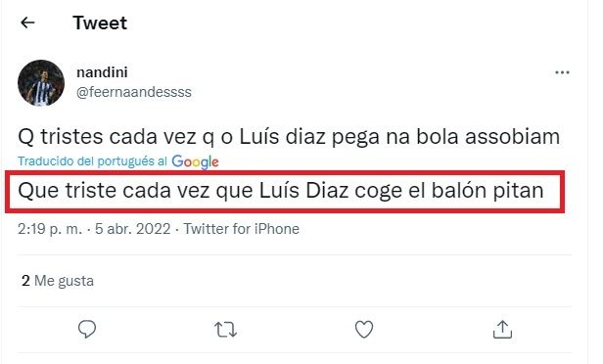This screenshot has height=364, width=603.
Task: Retweet using the circular arrows icon
Action: pyautogui.click(x=226, y=330)
